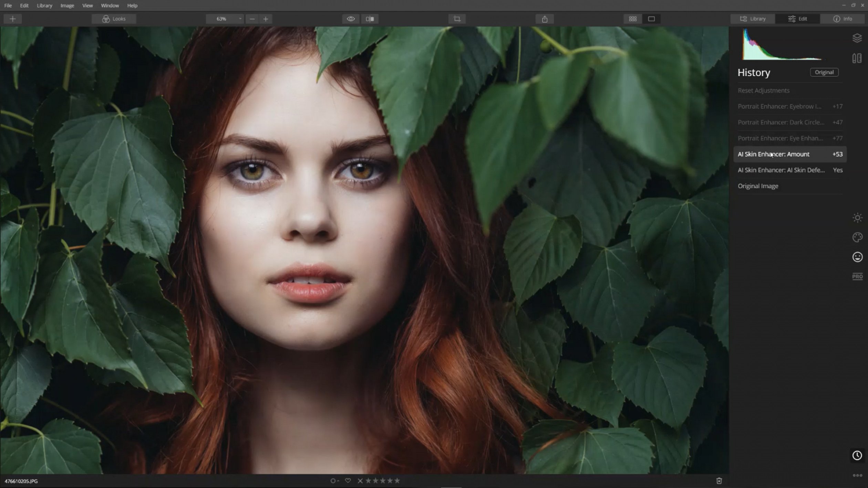Image resolution: width=868 pixels, height=488 pixels.
Task: Open the History panel icon
Action: 857,456
